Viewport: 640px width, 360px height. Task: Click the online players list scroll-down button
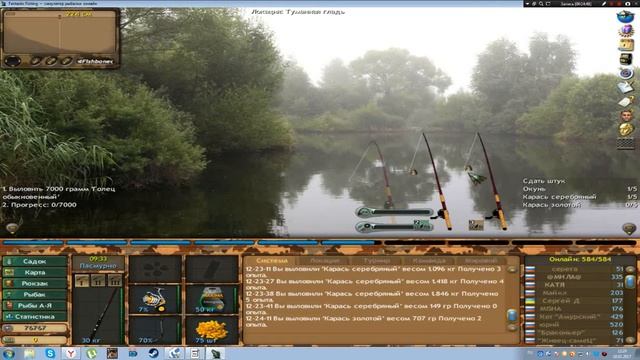coord(630,340)
